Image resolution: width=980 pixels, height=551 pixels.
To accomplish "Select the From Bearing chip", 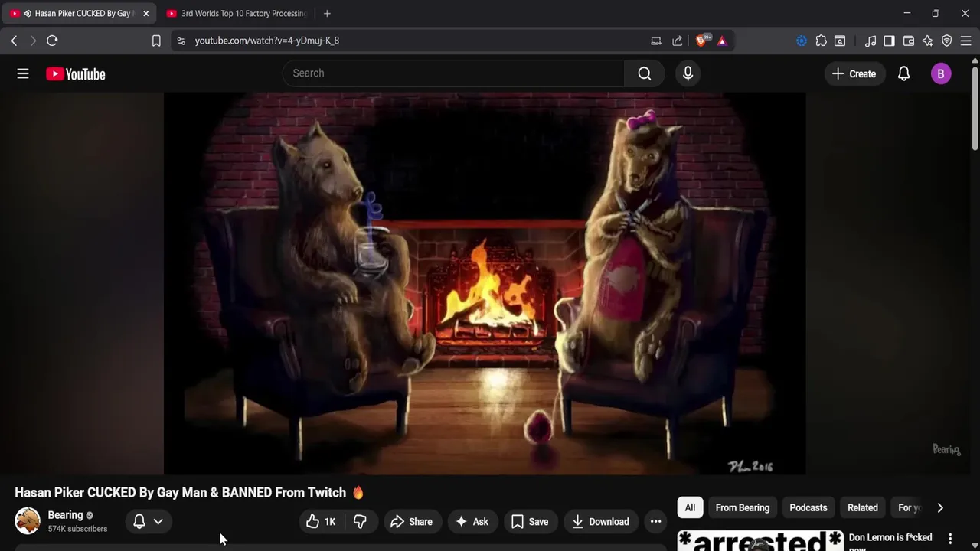I will [x=742, y=507].
